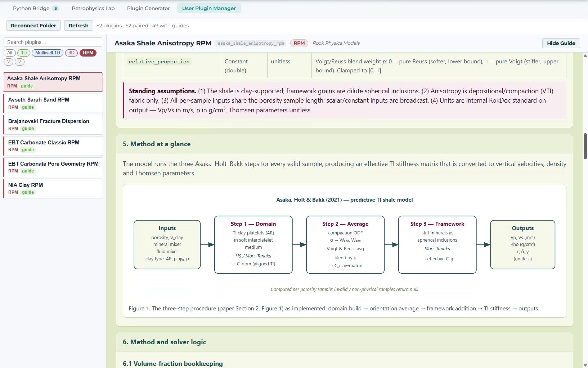Click the RPM badge in the plugin header
The height and width of the screenshot is (368, 588).
click(299, 43)
